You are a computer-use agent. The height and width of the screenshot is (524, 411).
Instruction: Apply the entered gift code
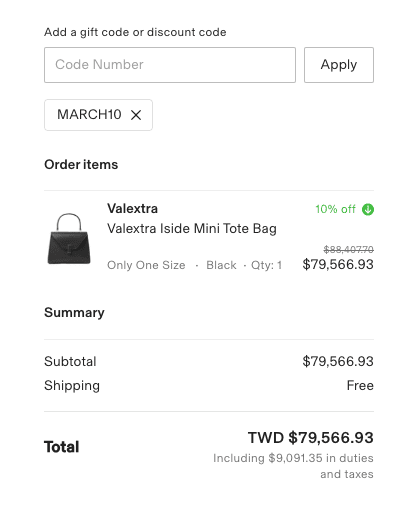pyautogui.click(x=339, y=65)
